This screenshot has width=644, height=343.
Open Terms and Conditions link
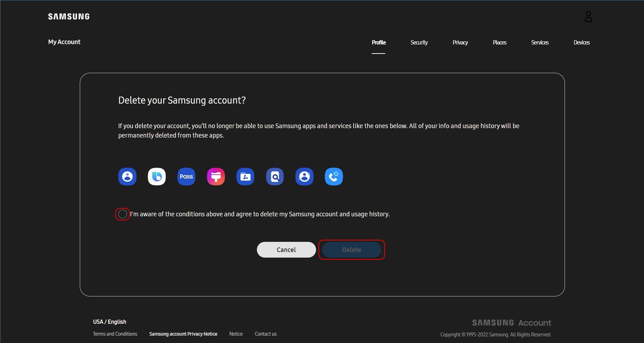(115, 334)
